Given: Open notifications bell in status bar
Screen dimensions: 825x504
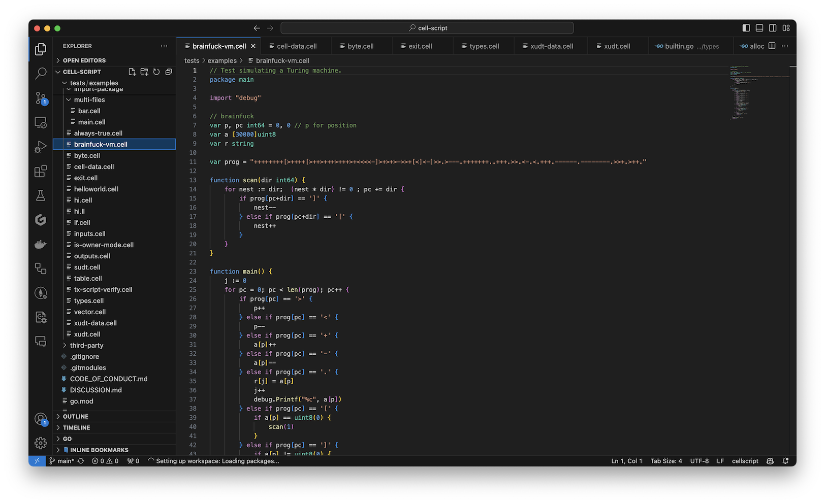Looking at the screenshot, I should (785, 461).
